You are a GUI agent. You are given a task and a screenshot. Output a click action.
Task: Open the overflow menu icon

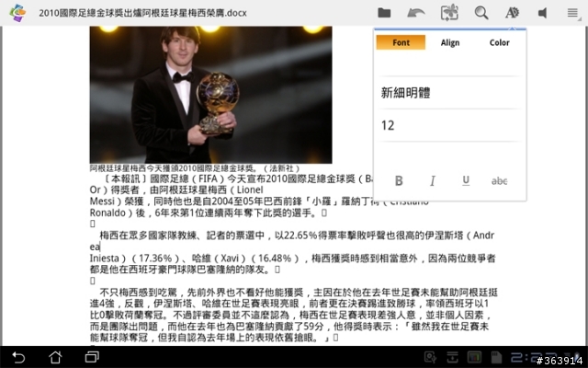573,13
